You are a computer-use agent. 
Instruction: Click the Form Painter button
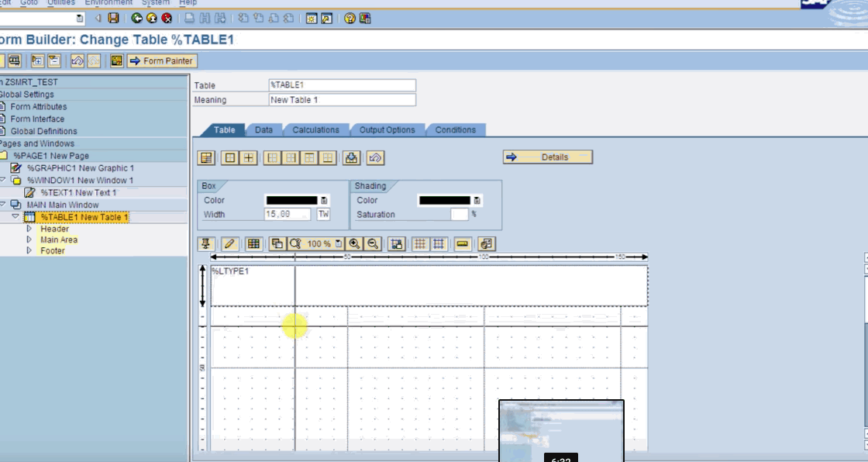tap(162, 61)
